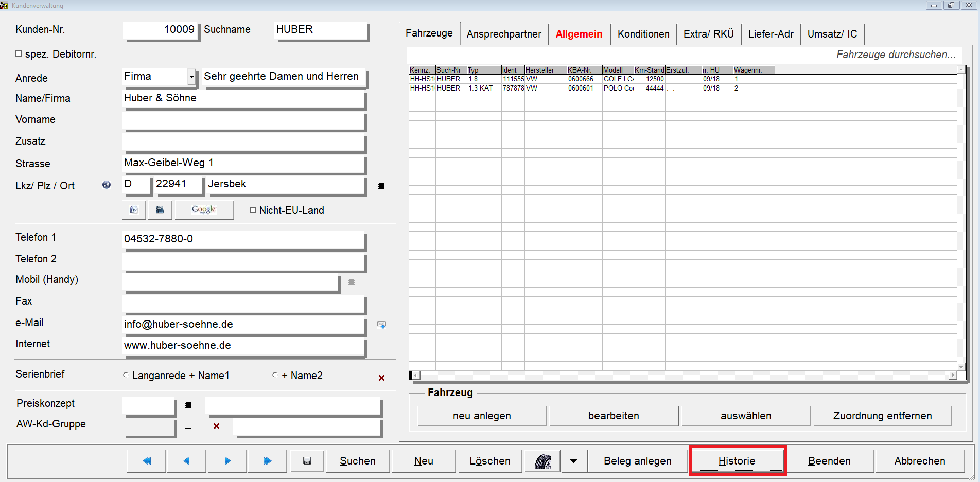Click vehicle table horizontal scroll right arrow

click(953, 375)
